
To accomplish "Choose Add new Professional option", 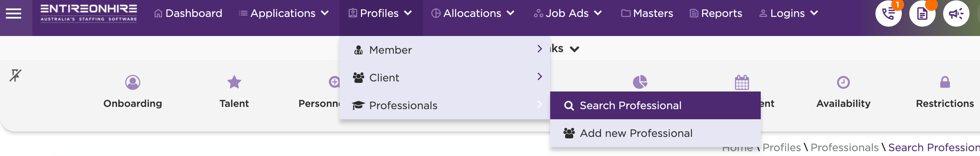I will point(655,133).
